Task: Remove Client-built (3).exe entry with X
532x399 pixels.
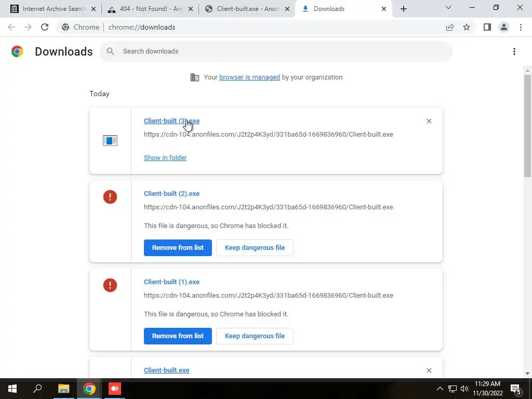Action: tap(429, 121)
